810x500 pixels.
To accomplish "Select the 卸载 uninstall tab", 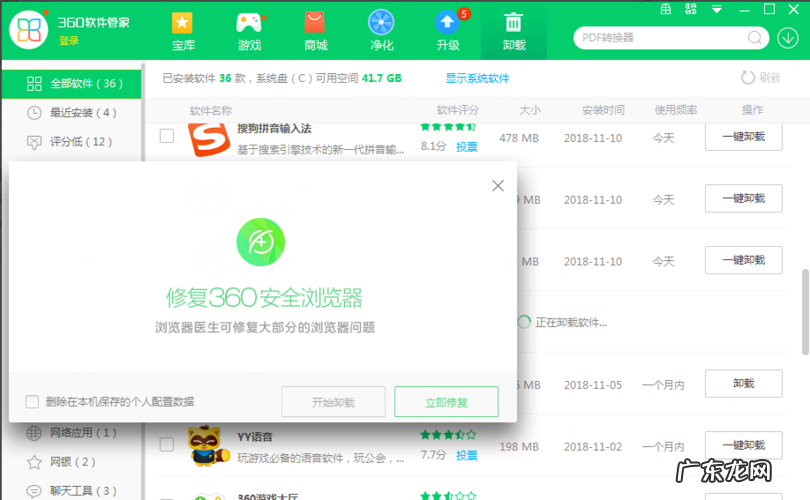I will (513, 32).
